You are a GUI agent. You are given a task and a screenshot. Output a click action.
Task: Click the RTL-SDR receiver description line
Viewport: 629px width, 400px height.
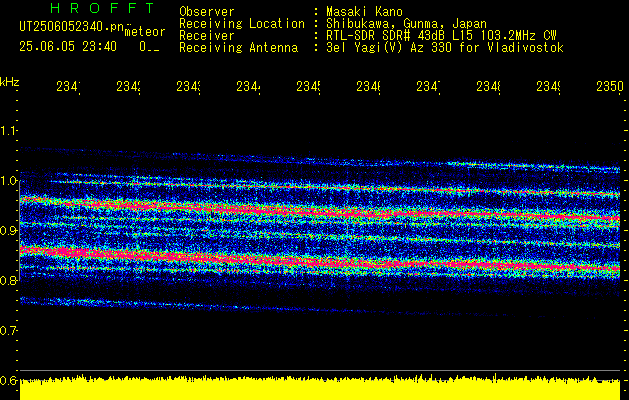(441, 36)
